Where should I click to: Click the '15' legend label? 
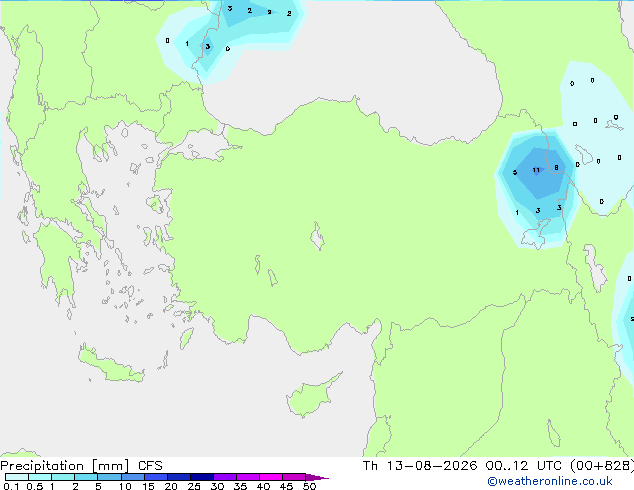coord(148,486)
